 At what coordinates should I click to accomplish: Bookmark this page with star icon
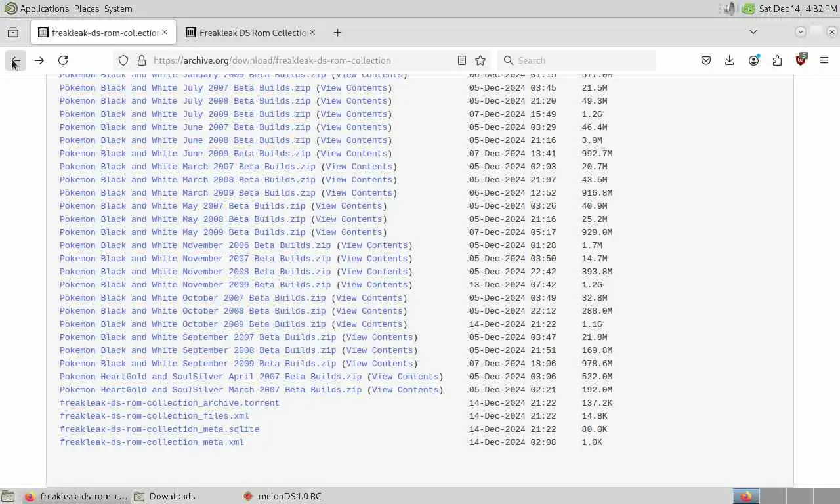pos(480,60)
